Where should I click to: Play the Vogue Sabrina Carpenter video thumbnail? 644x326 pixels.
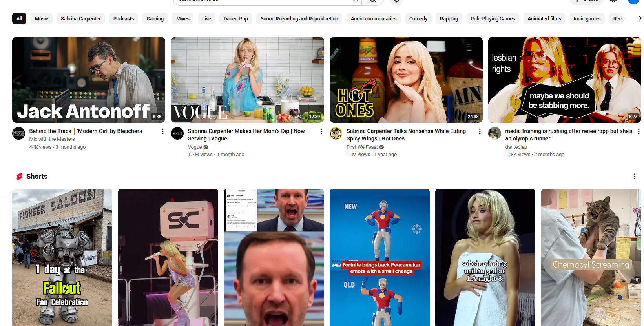click(x=248, y=80)
